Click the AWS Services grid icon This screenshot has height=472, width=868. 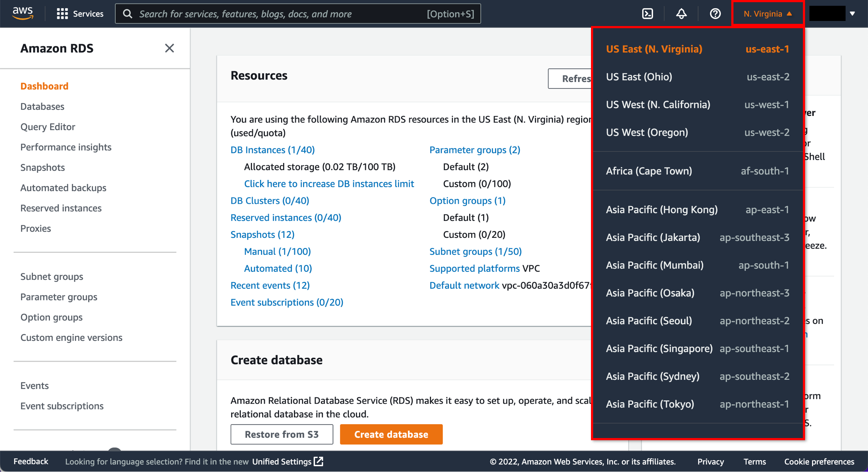tap(61, 13)
